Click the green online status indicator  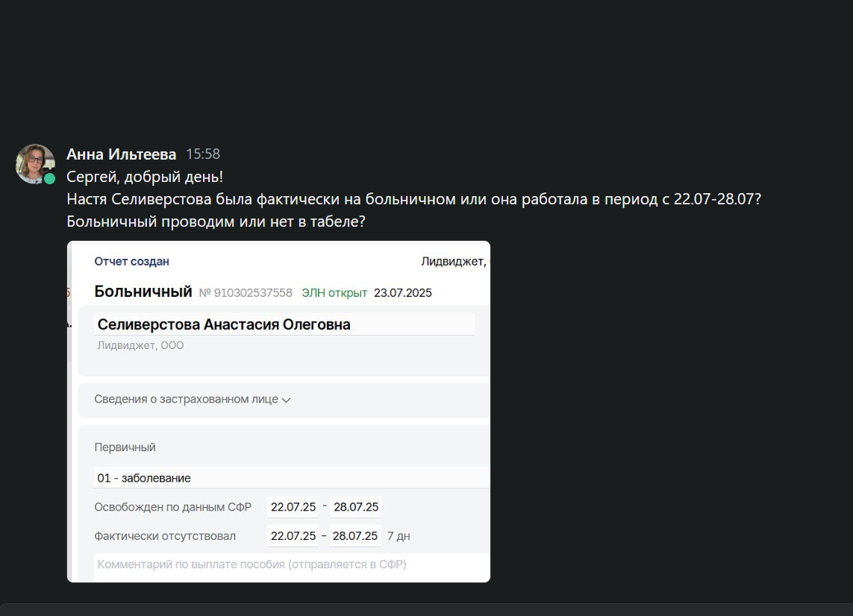[49, 178]
